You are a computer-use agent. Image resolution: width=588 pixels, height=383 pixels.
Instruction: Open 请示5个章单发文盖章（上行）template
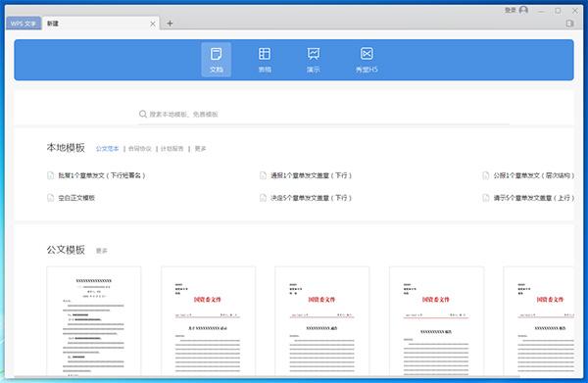pyautogui.click(x=534, y=198)
